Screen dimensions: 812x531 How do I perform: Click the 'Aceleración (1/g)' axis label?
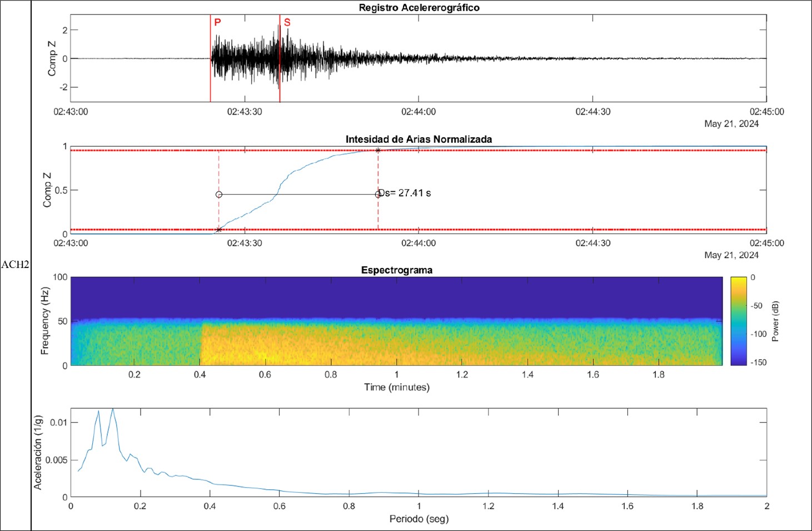tap(38, 453)
